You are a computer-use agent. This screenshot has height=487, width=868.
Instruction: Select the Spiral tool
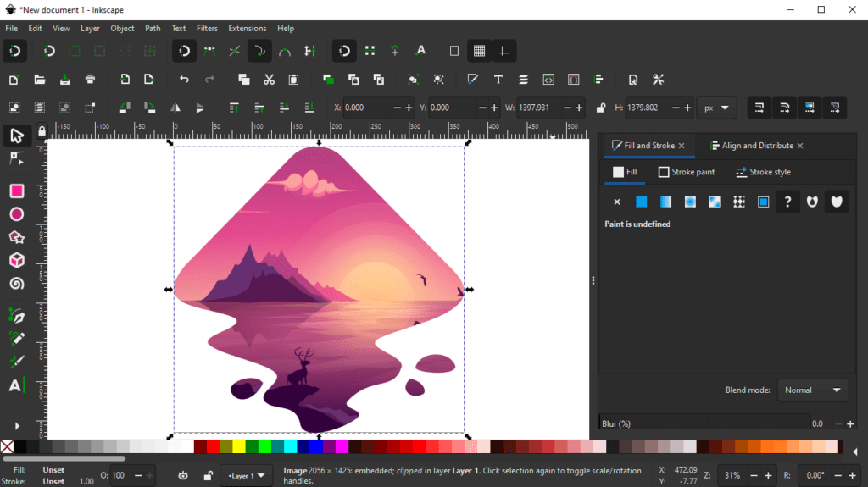(x=17, y=284)
